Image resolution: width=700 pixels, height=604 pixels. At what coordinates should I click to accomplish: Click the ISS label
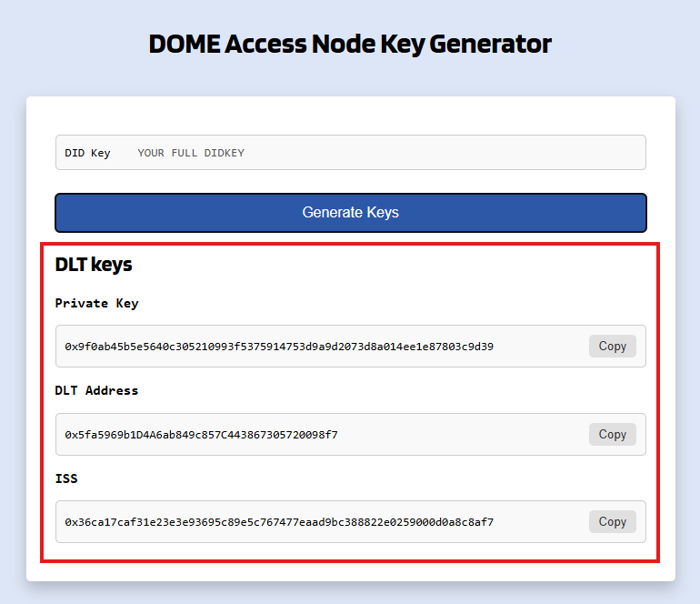coord(66,478)
